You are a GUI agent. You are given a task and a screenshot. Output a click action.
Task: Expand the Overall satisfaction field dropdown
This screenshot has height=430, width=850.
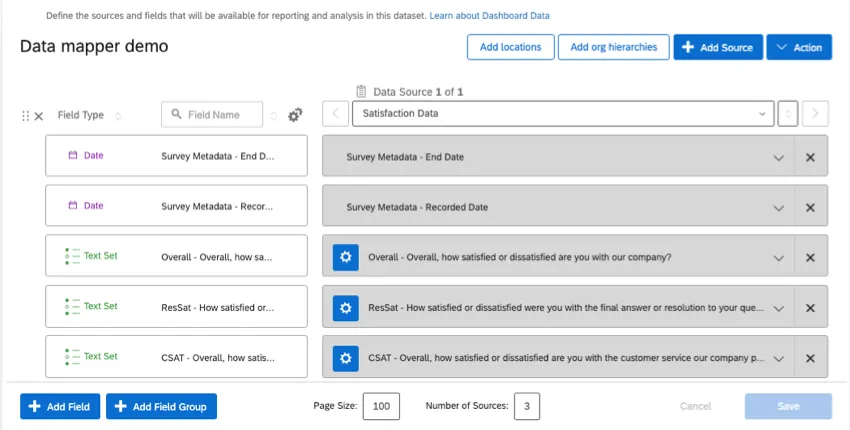778,257
